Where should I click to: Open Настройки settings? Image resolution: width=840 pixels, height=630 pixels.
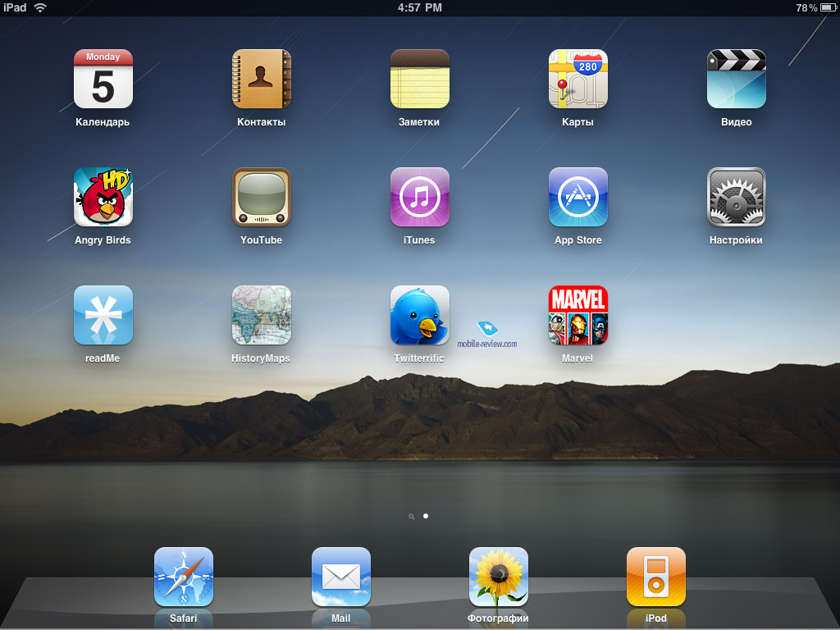pos(736,197)
